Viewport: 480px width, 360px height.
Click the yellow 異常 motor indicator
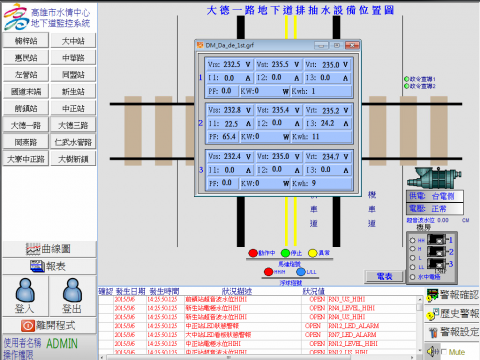click(312, 253)
